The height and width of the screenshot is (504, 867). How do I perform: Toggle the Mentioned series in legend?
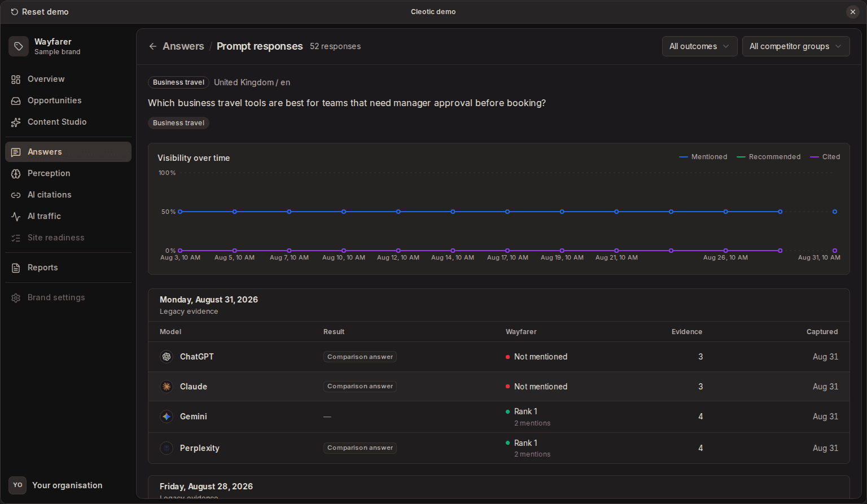[x=703, y=157]
